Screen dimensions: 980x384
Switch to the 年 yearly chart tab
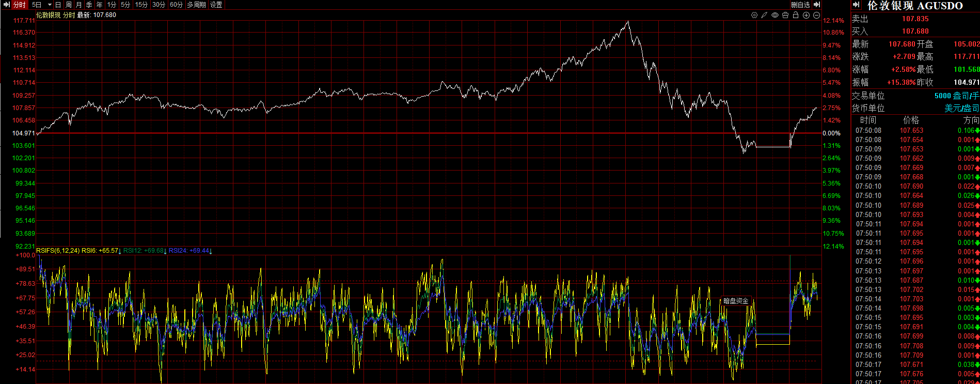pos(100,5)
